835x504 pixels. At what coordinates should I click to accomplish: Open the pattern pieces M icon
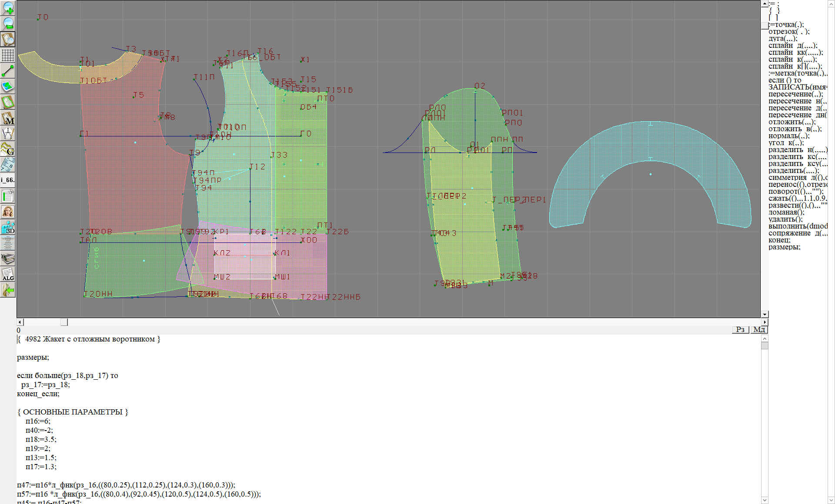click(x=8, y=118)
